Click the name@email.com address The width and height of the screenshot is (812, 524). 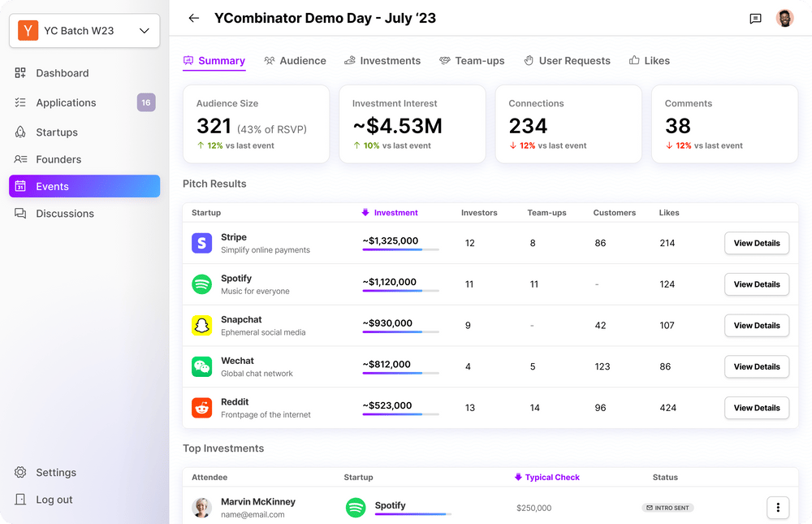click(253, 515)
